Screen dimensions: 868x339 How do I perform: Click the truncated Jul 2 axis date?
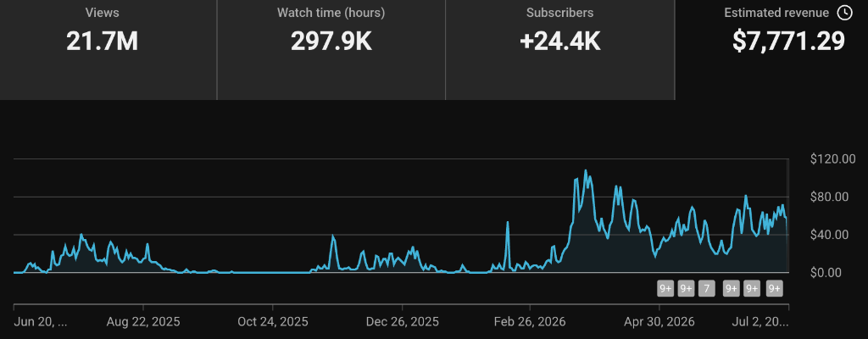(x=762, y=322)
